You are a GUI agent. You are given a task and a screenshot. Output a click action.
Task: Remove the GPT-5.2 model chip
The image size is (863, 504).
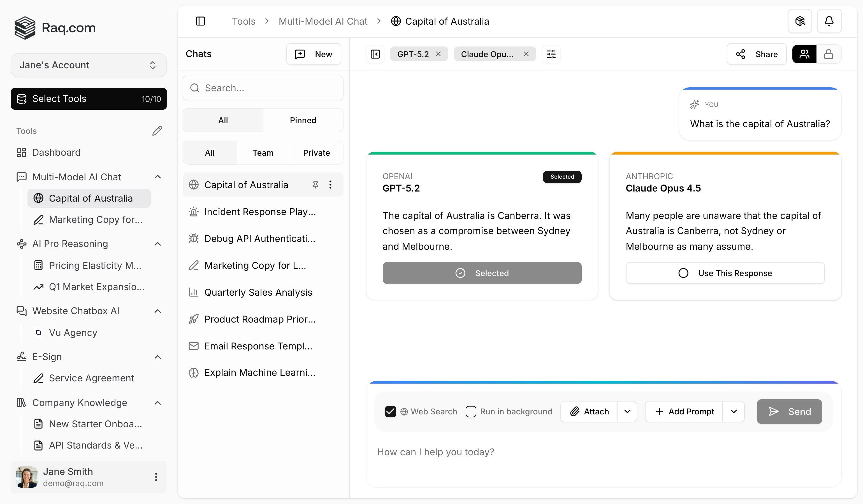tap(438, 54)
